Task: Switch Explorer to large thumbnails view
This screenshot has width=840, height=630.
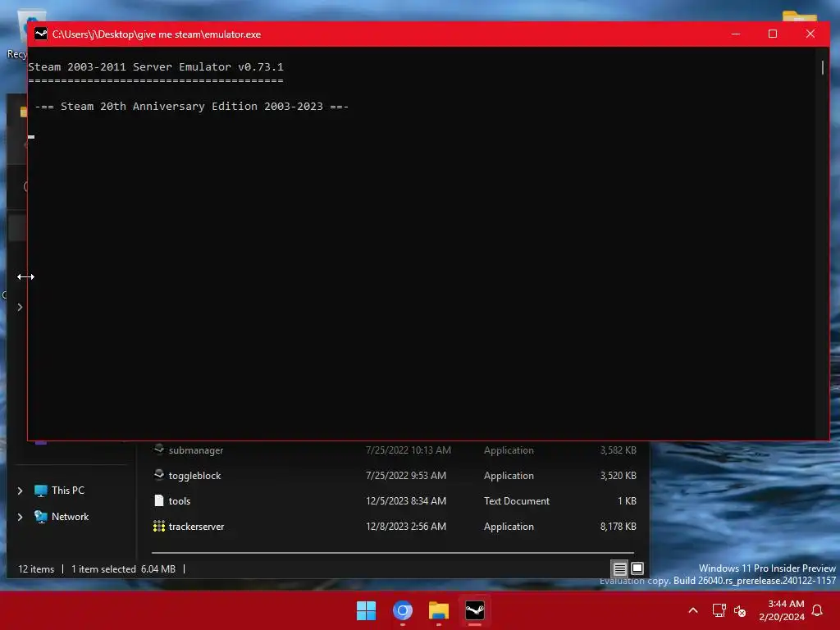Action: pos(637,568)
